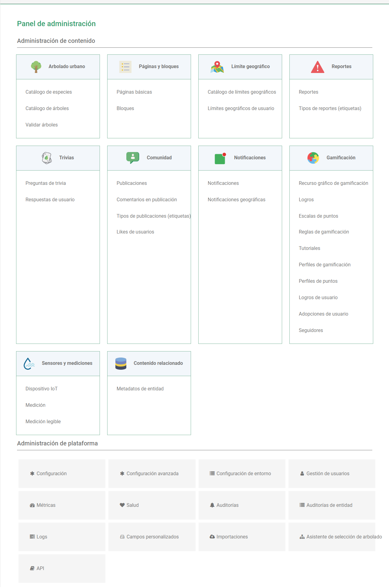Image resolution: width=389 pixels, height=588 pixels.
Task: Open Logros de usuario
Action: [318, 297]
